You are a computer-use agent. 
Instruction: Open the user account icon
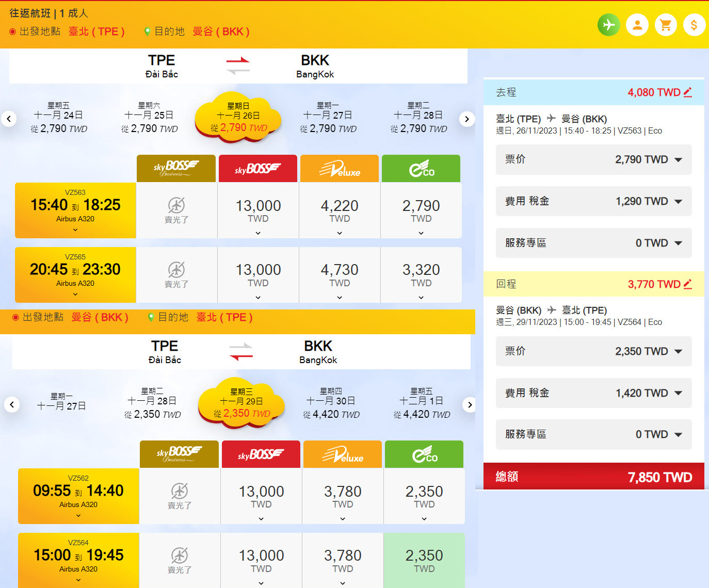[x=637, y=25]
